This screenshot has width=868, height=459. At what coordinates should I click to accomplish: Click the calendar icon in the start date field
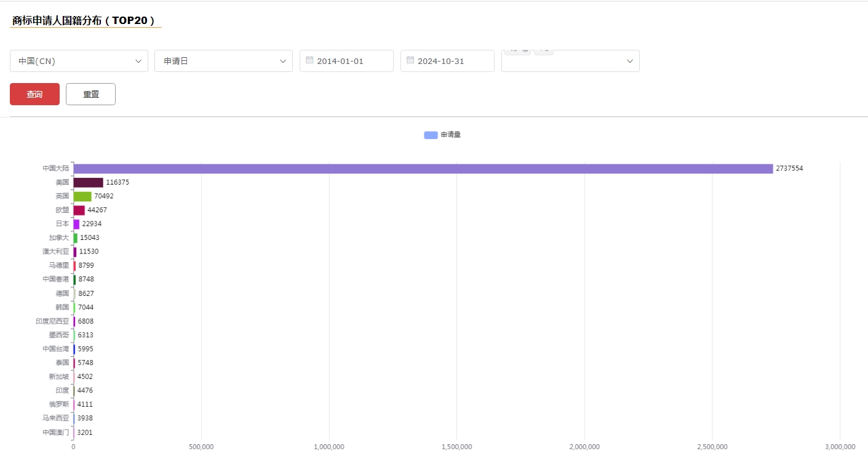coord(309,60)
